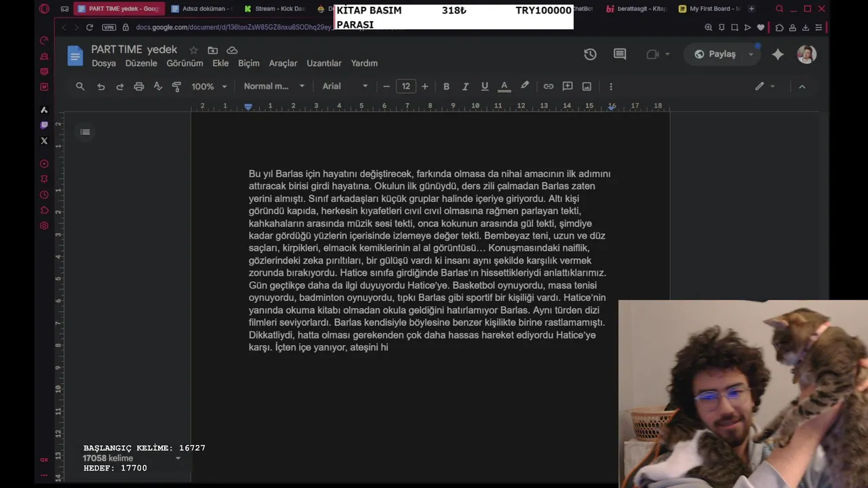Toggle bold formatting
This screenshot has width=868, height=488.
pyautogui.click(x=446, y=86)
